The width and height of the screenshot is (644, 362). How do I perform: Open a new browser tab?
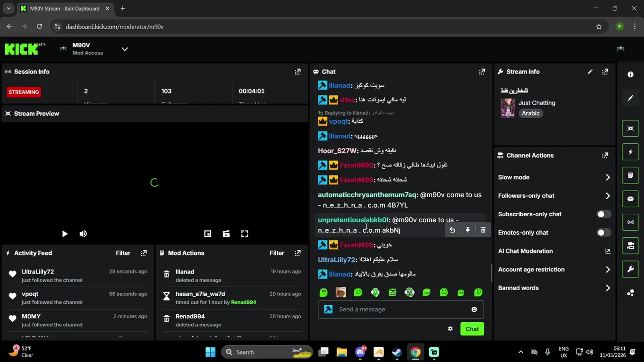pyautogui.click(x=123, y=9)
